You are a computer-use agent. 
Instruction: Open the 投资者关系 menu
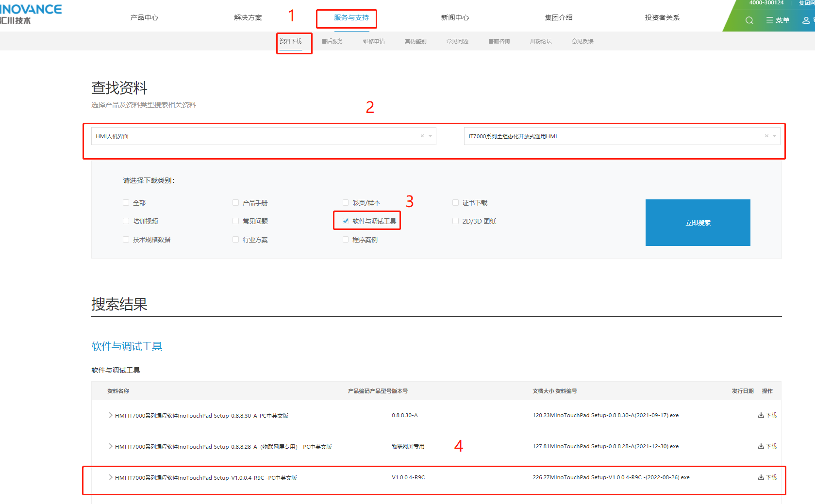pos(662,17)
